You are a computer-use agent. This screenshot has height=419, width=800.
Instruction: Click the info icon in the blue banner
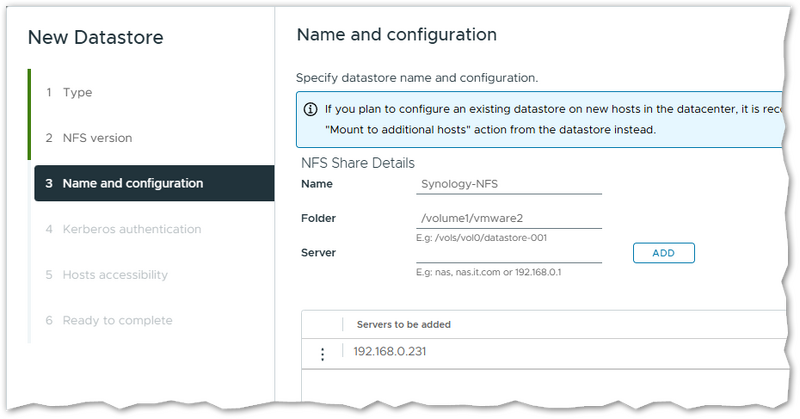point(311,109)
